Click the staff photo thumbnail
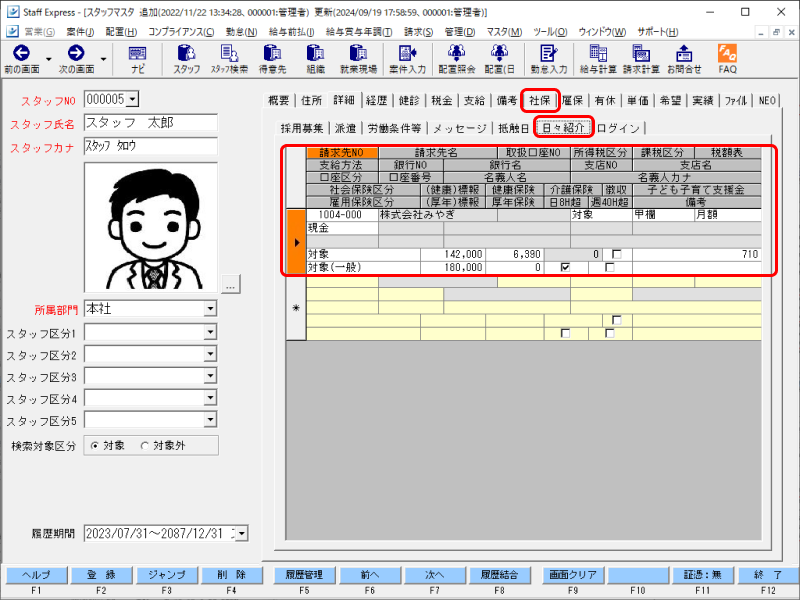Screen dimensions: 800x600 [x=151, y=228]
